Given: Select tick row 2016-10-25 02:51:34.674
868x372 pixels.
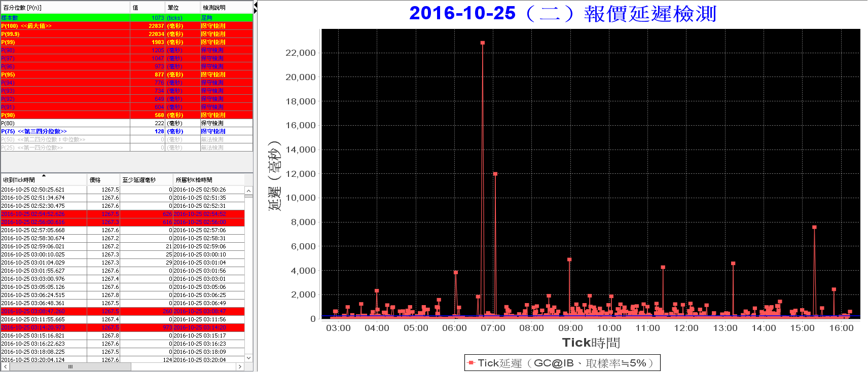Looking at the screenshot, I should tap(123, 198).
